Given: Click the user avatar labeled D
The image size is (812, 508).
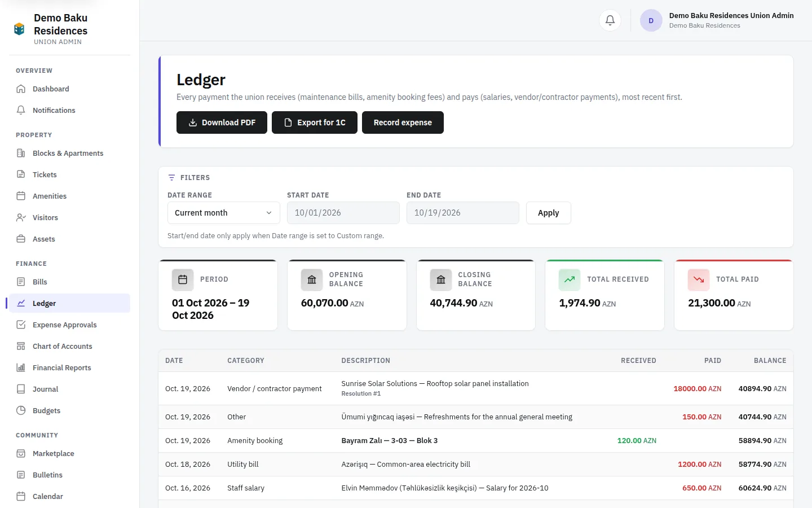Looking at the screenshot, I should coord(651,21).
